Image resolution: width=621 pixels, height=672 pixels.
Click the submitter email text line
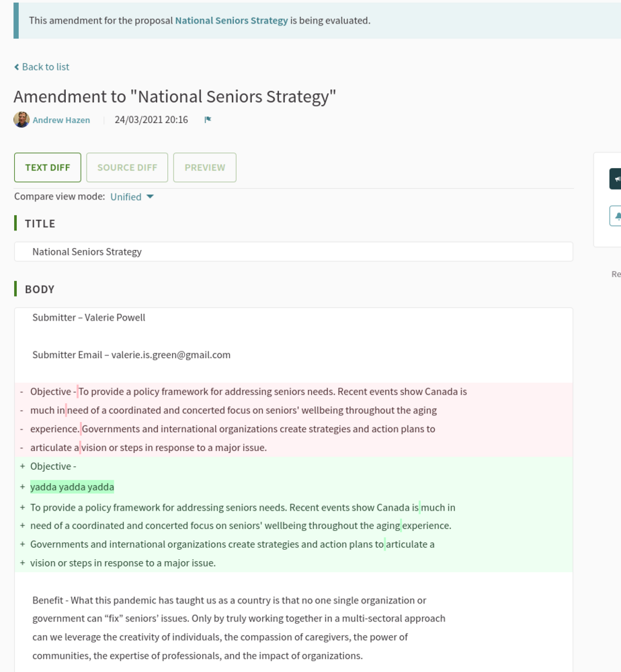point(131,355)
